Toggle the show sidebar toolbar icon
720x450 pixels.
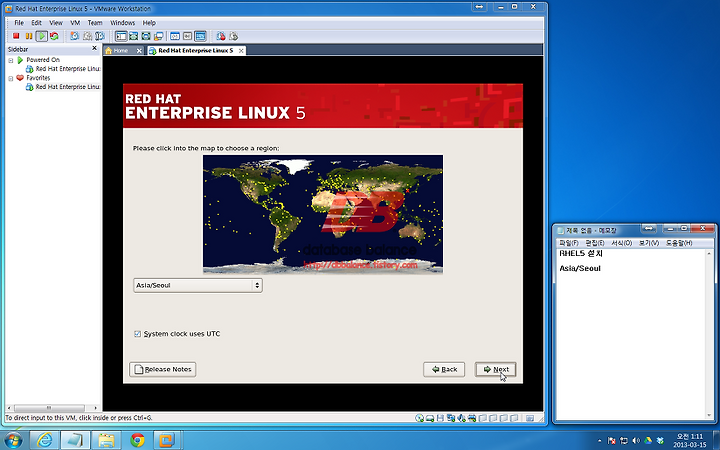coord(121,36)
